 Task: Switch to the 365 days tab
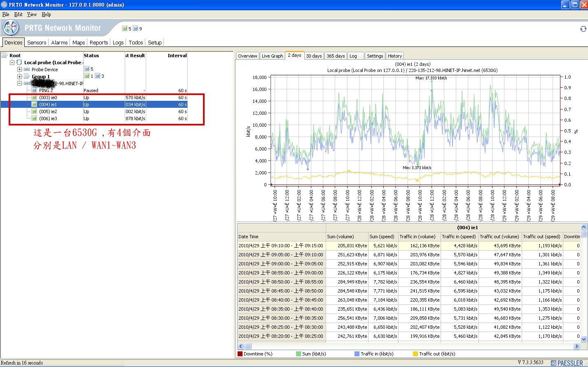(x=336, y=56)
